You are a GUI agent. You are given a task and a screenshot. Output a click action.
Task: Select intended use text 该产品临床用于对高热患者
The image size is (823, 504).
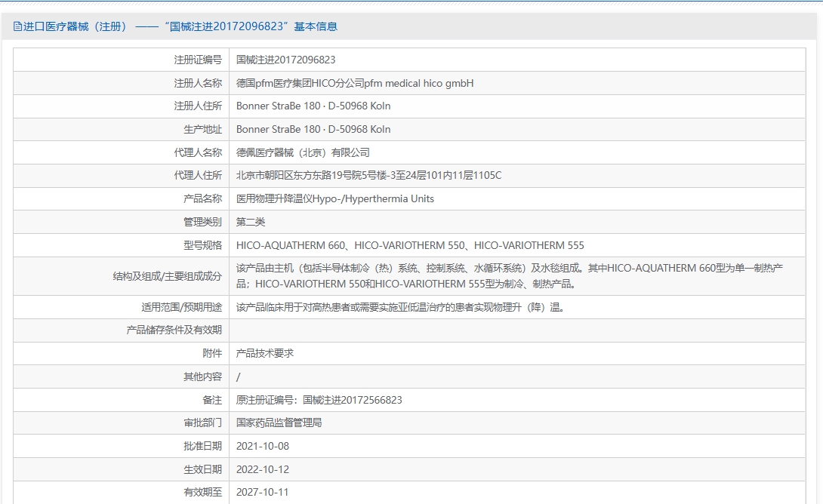[x=400, y=307]
